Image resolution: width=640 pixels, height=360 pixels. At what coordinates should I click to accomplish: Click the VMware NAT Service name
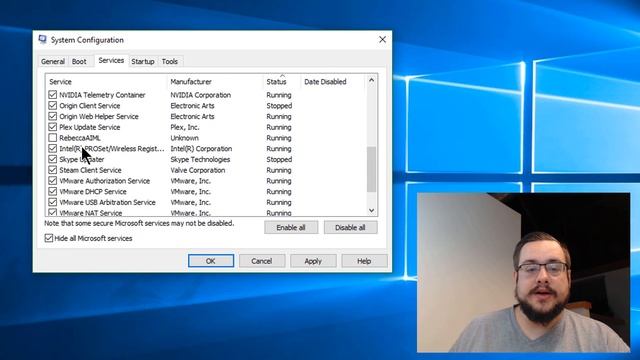(x=91, y=213)
